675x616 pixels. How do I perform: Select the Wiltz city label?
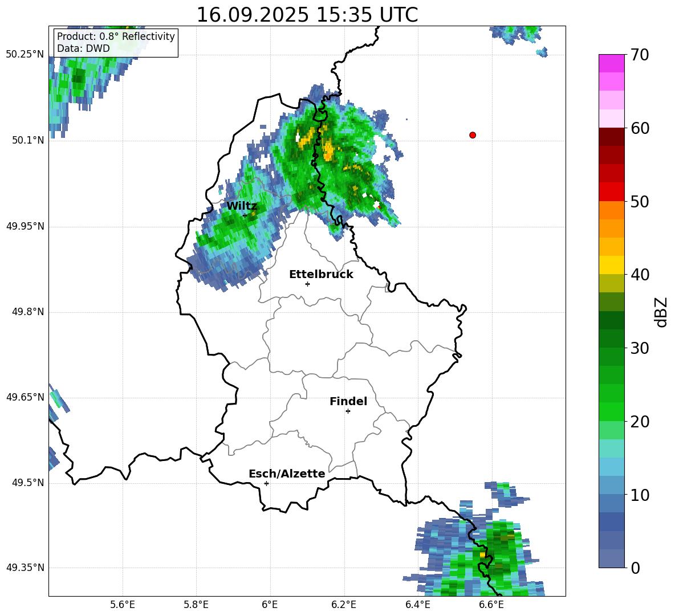point(242,206)
